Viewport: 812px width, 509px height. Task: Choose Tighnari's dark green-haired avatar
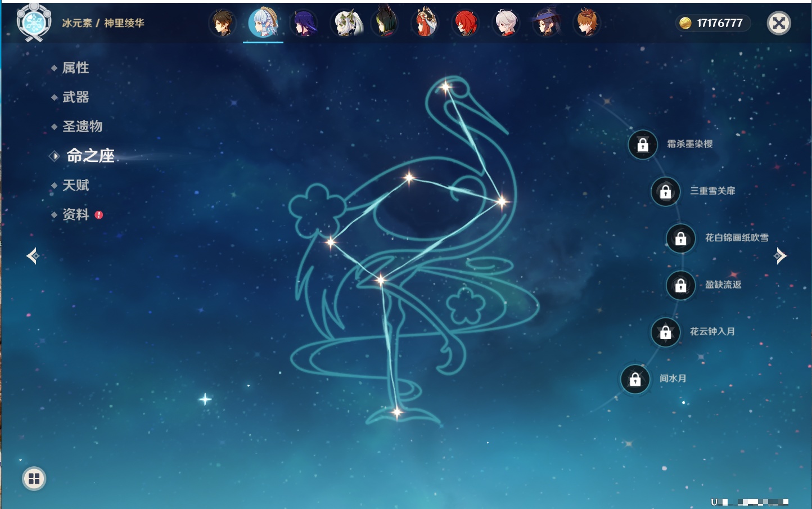point(385,23)
